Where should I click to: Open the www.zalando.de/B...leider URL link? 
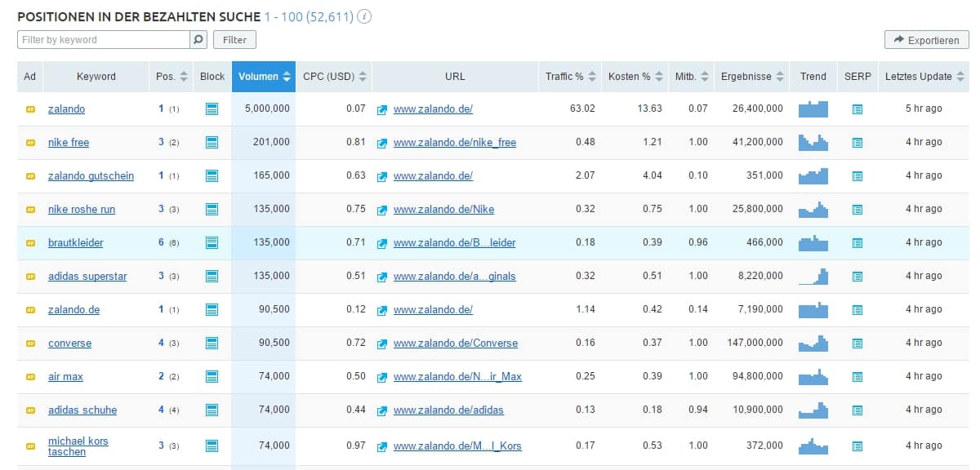tap(455, 243)
